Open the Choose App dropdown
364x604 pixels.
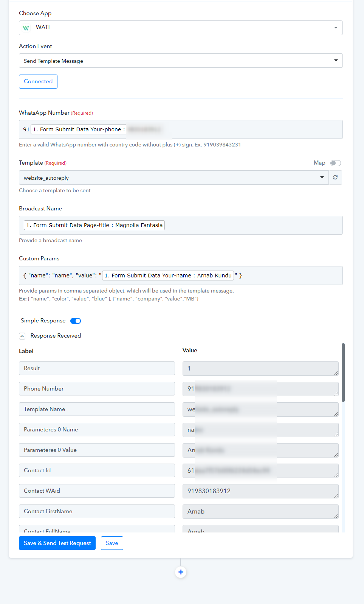click(181, 28)
